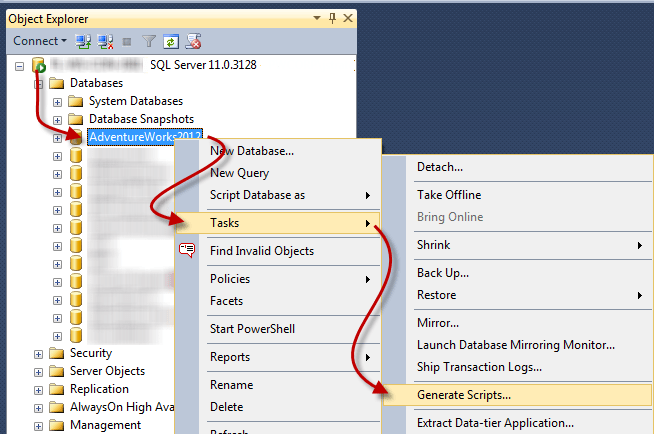Viewport: 654px width, 434px height.
Task: Click the Find Invalid Objects speech-bubble icon
Action: click(187, 250)
